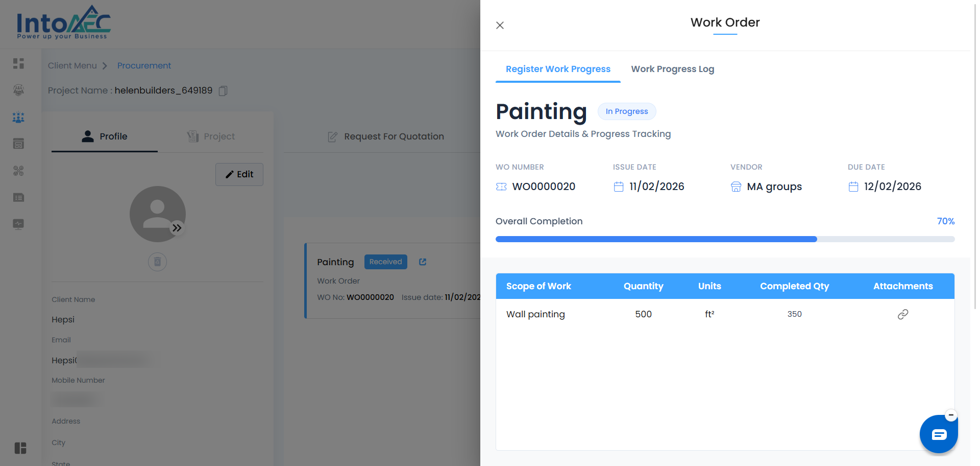
Task: Go to Procurement breadcrumb link
Action: tap(144, 65)
